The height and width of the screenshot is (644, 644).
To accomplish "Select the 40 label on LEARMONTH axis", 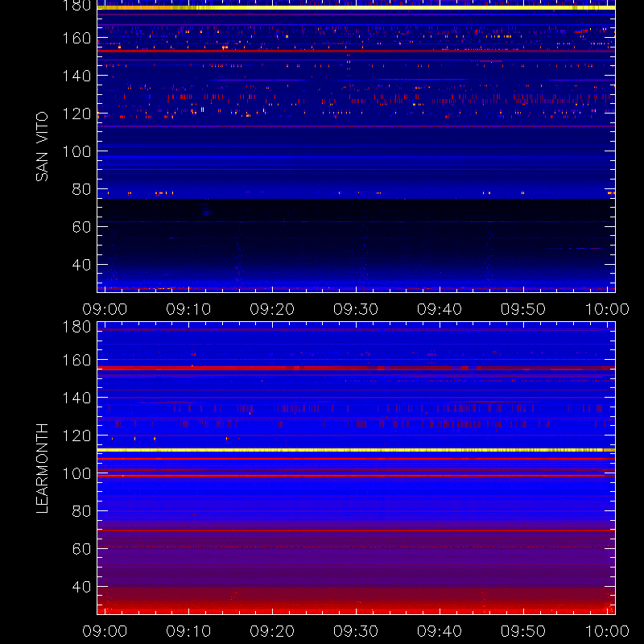I will click(x=81, y=587).
